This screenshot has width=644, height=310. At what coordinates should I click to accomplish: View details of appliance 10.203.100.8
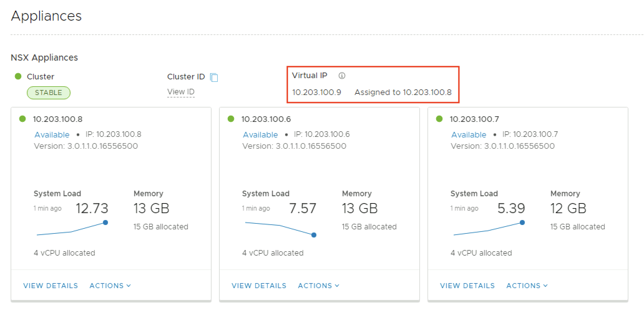51,286
